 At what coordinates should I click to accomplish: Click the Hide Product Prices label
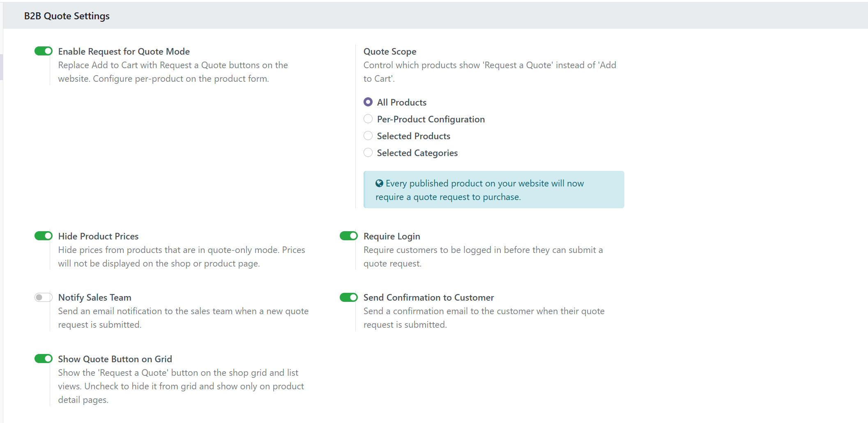pos(99,236)
